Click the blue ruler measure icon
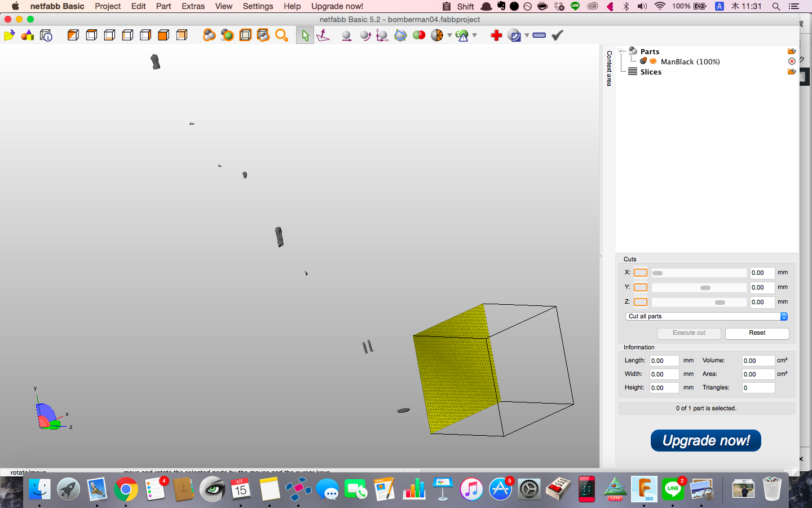 pos(539,35)
